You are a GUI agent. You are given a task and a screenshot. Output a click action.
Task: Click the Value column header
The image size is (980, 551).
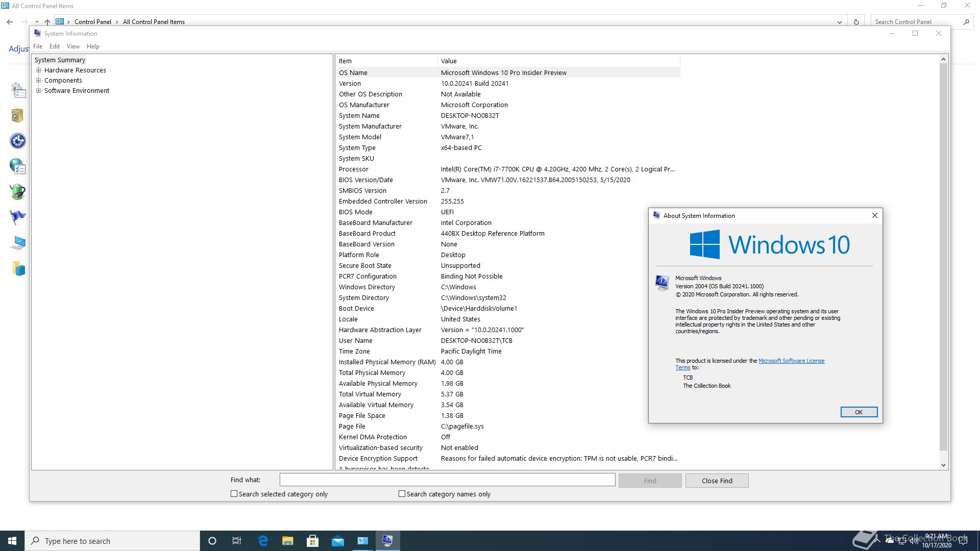559,61
